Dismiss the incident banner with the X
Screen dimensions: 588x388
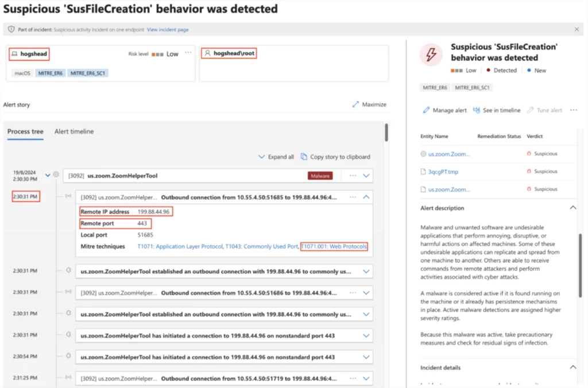pyautogui.click(x=577, y=29)
